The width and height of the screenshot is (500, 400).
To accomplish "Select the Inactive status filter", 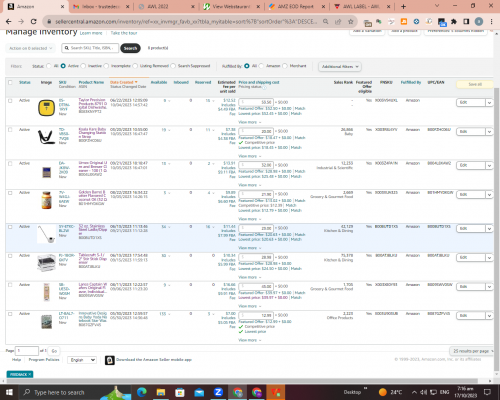I will pos(83,66).
